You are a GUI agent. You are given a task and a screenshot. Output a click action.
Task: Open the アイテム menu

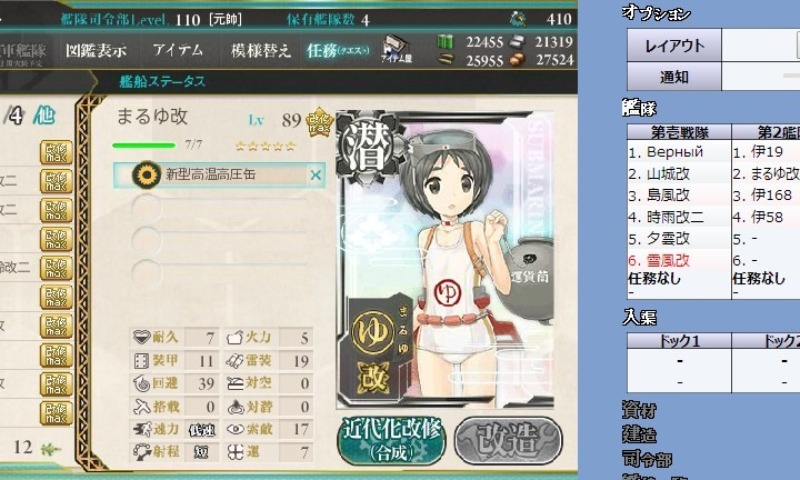click(178, 50)
